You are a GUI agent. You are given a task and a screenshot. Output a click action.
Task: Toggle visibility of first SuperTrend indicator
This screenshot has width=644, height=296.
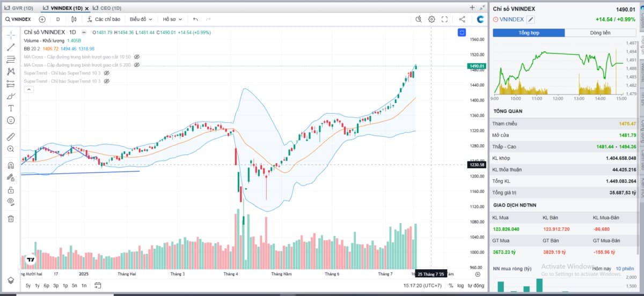click(x=106, y=73)
